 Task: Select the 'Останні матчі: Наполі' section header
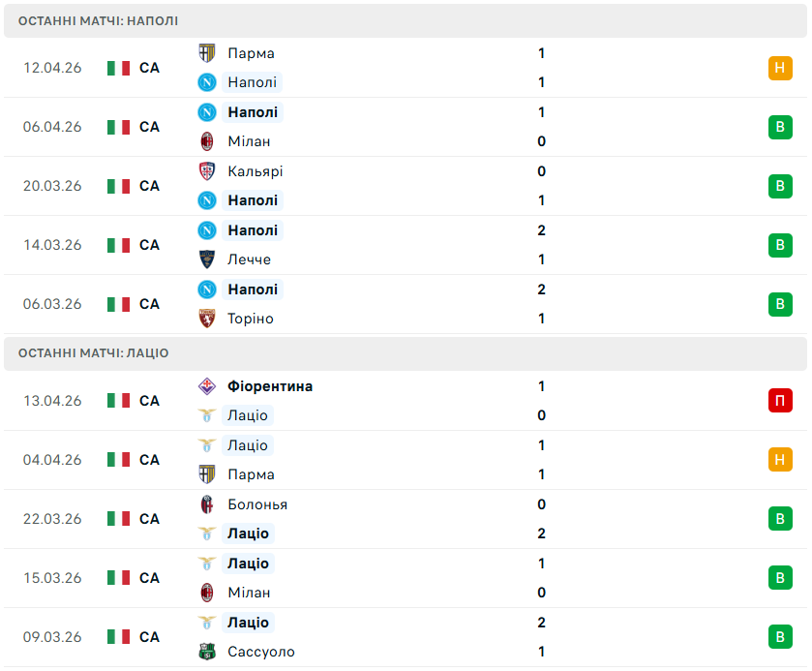point(98,20)
